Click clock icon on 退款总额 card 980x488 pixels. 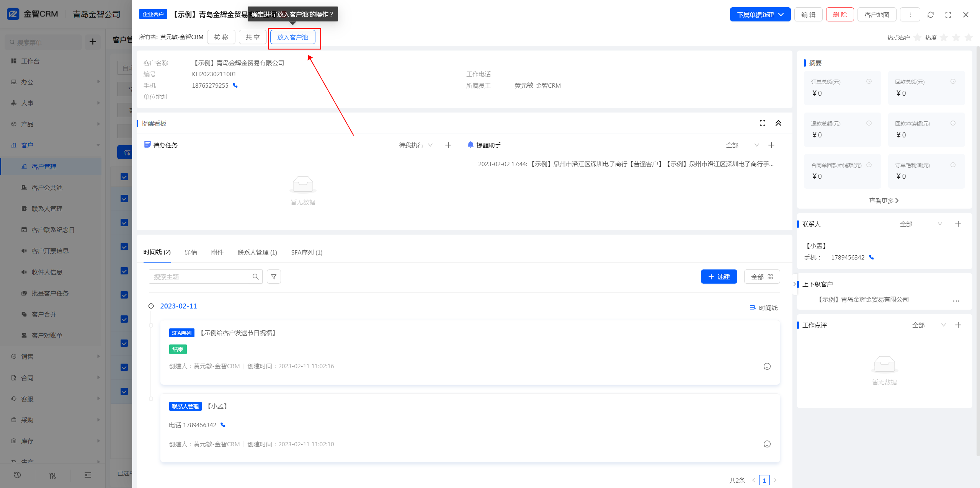pyautogui.click(x=869, y=123)
